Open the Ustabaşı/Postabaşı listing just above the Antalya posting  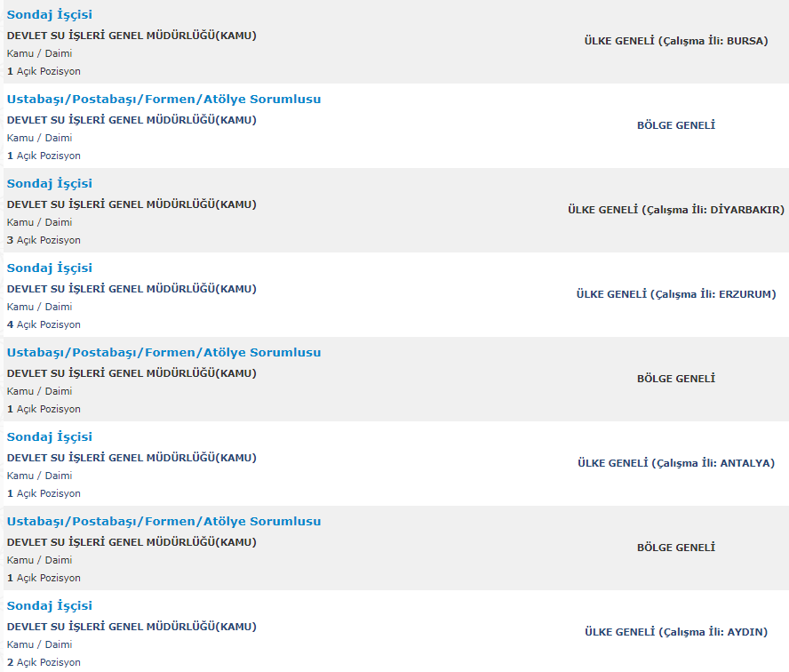tap(163, 353)
